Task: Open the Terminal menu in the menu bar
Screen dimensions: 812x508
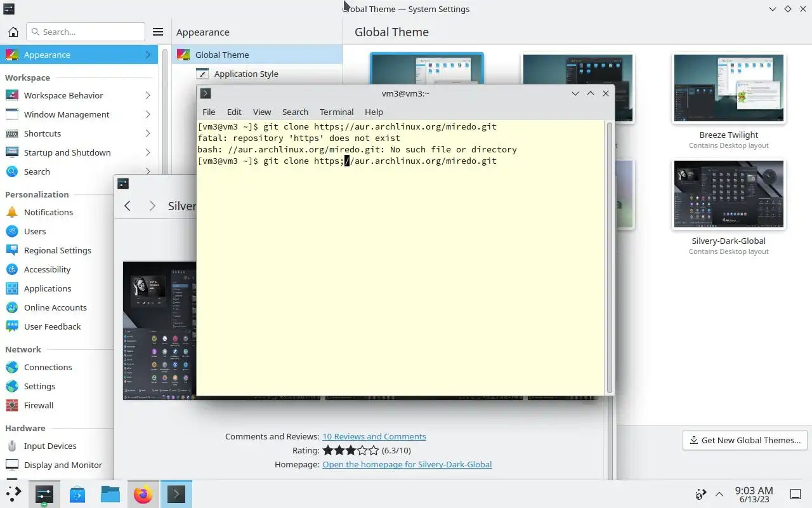Action: coord(336,112)
